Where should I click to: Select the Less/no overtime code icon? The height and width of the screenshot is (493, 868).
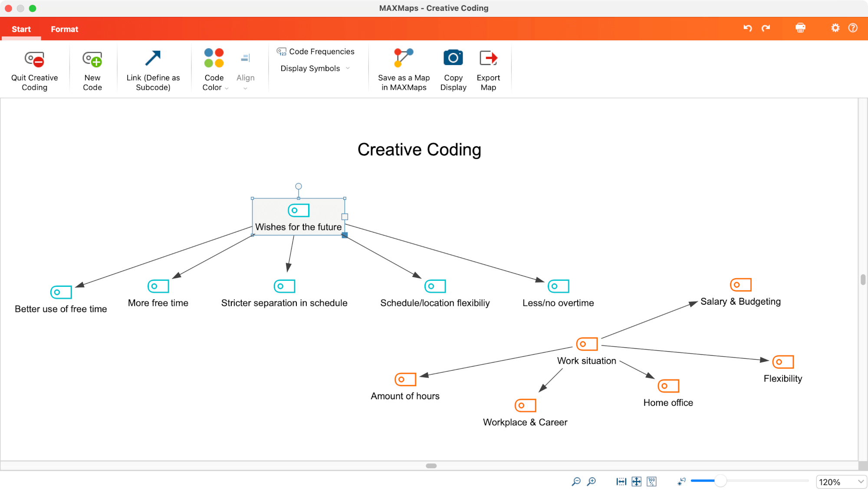[559, 286]
